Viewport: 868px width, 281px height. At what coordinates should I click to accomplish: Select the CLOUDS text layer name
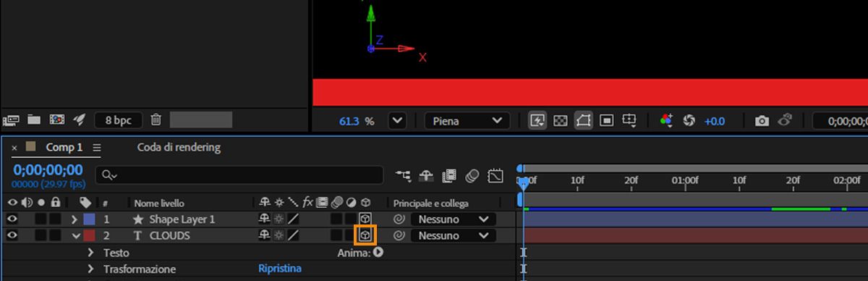[x=170, y=235]
